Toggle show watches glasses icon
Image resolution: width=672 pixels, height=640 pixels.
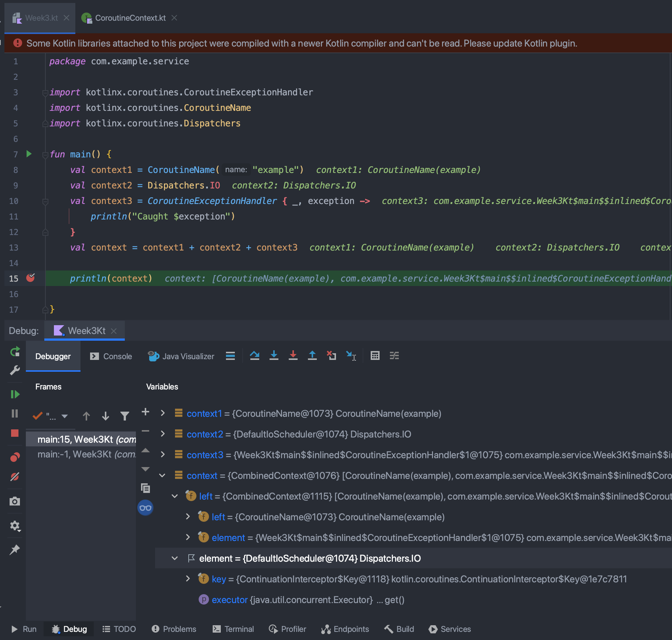point(145,508)
